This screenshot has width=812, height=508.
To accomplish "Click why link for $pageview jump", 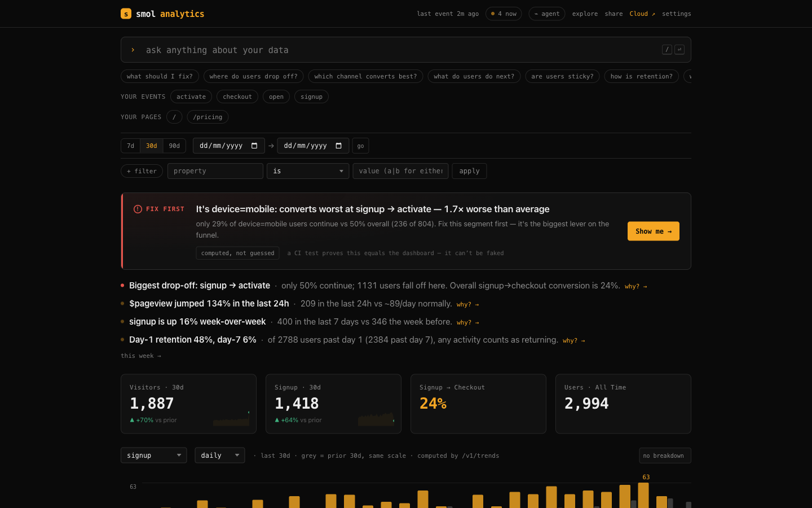I will click(467, 304).
